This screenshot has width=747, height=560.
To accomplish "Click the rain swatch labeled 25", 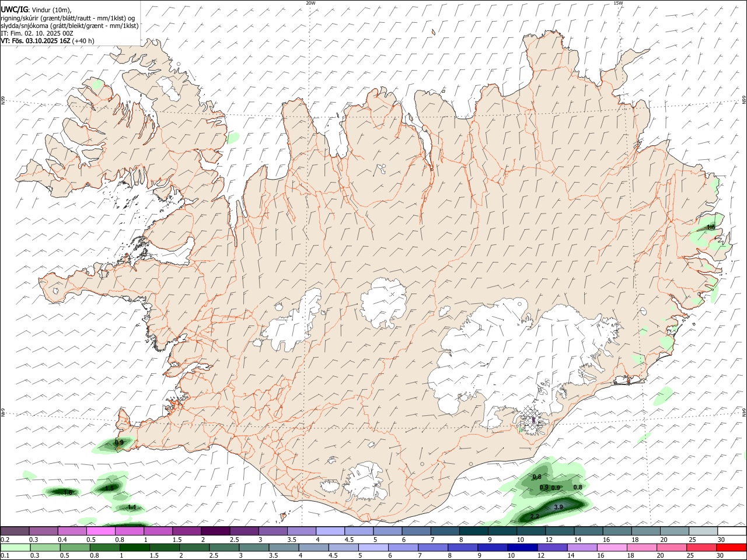I will [701, 547].
